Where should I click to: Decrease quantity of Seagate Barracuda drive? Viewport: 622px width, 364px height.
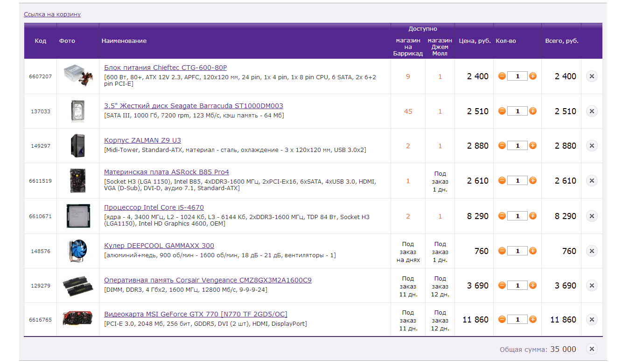(502, 111)
